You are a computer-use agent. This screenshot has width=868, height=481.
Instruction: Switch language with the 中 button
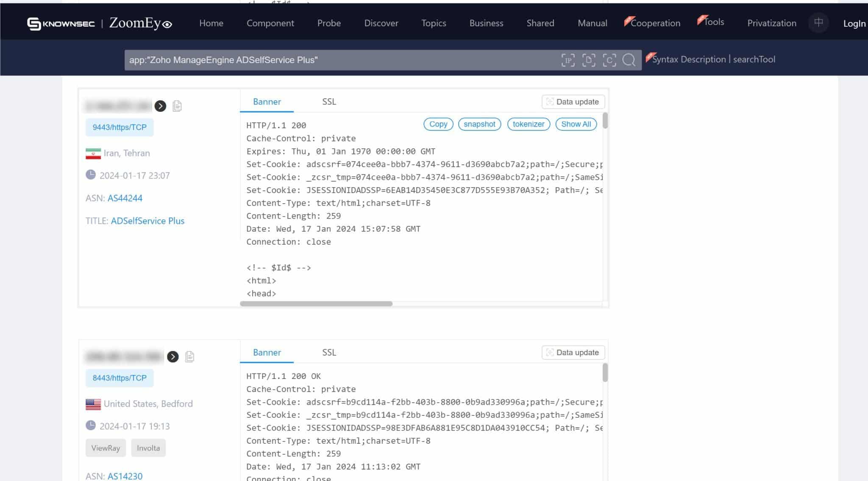[x=818, y=22]
